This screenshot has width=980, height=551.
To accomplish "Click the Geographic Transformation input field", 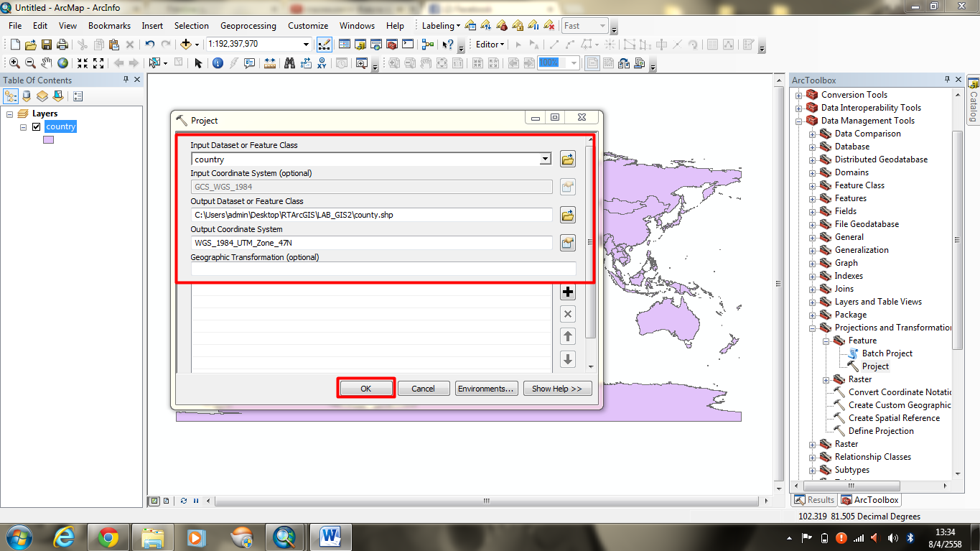I will (x=383, y=269).
